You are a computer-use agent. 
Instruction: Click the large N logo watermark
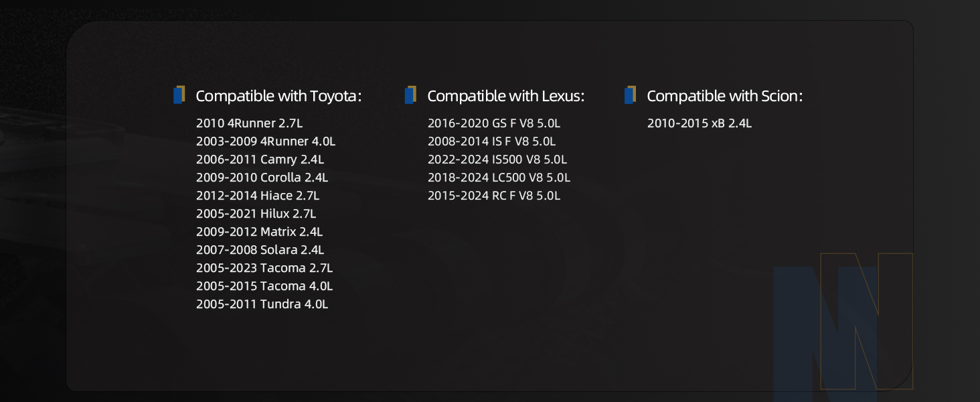pos(843,321)
